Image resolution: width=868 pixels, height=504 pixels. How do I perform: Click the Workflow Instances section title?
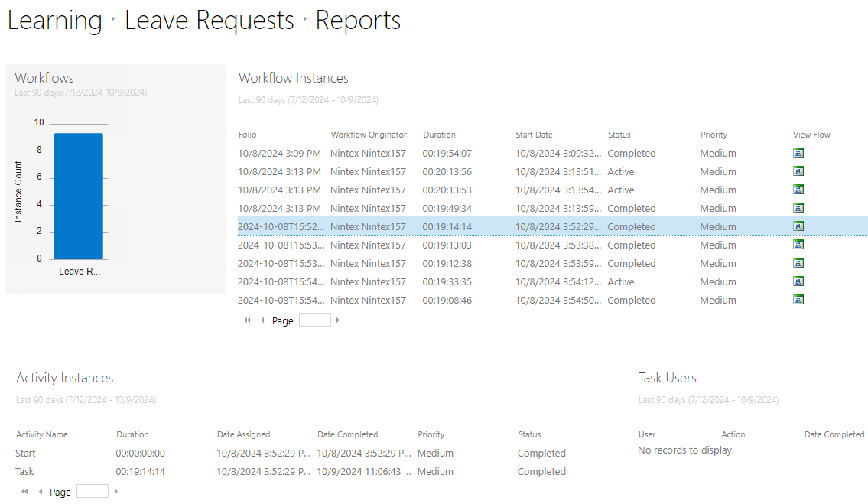click(x=294, y=78)
